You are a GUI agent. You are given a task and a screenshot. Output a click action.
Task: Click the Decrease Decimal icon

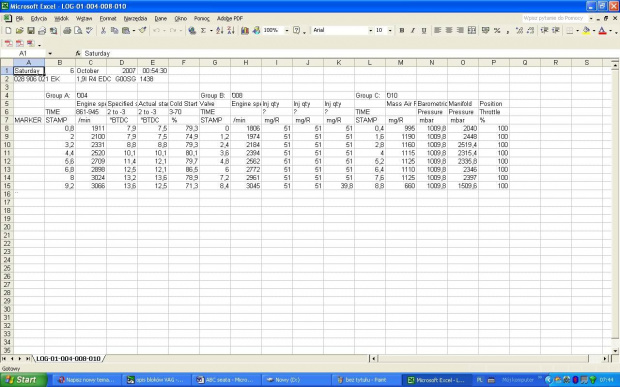tap(531, 30)
